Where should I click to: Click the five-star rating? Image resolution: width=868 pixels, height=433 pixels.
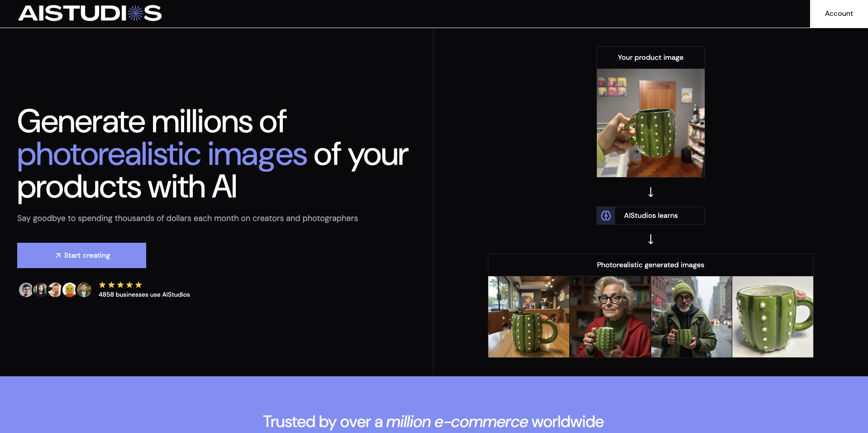click(x=120, y=285)
